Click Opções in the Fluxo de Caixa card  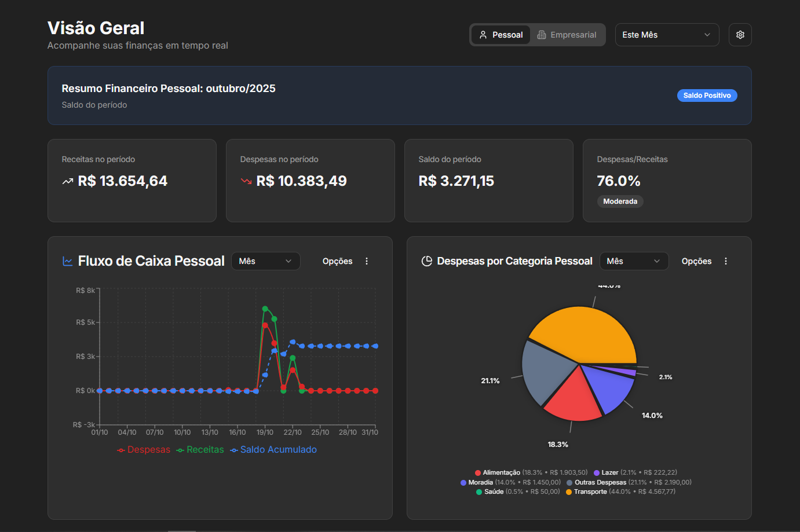pos(337,261)
